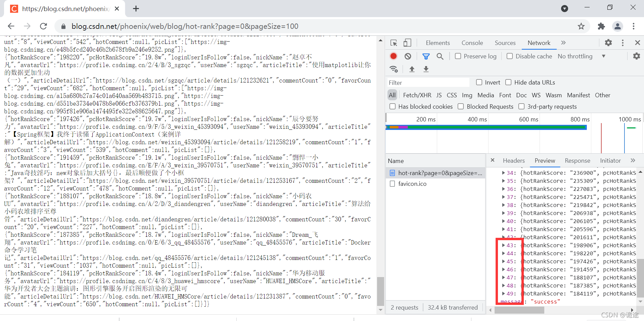Check the Invert filter checkbox

coord(479,83)
